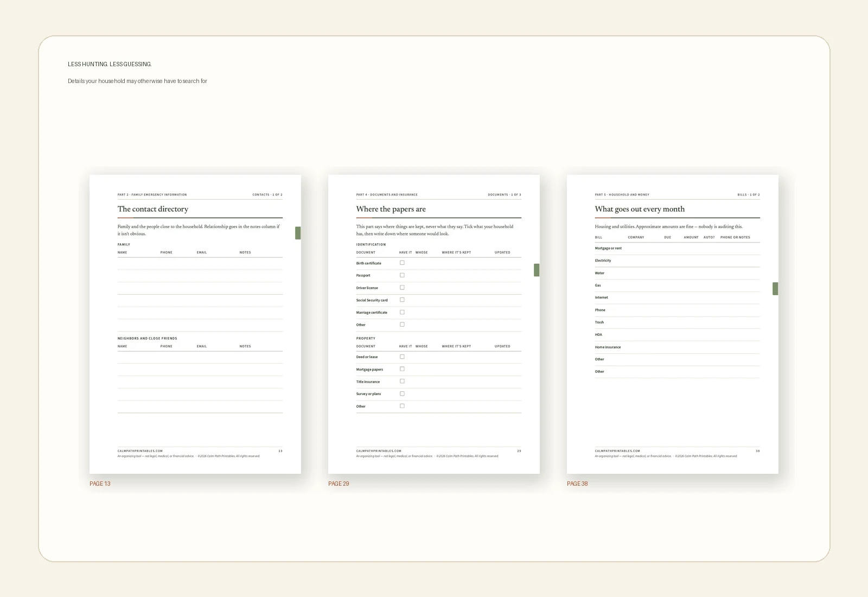Screen dimensions: 868x597
Task: Click the PAGE 29 caption
Action: tap(339, 484)
